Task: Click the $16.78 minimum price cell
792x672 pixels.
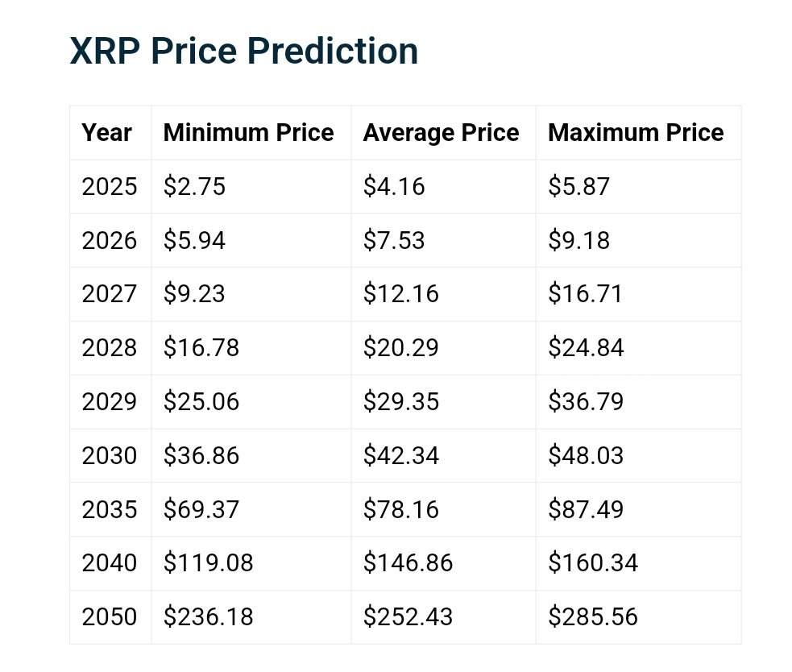Action: pyautogui.click(x=201, y=348)
